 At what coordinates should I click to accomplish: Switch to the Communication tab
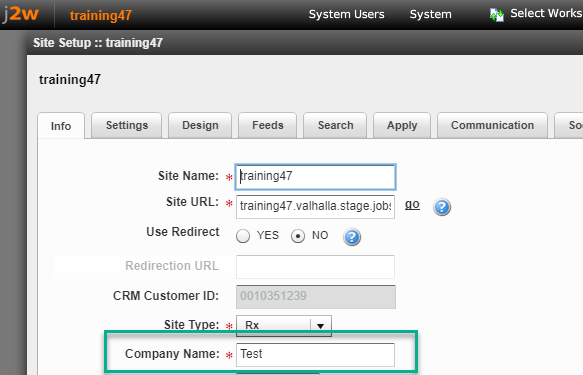[492, 125]
